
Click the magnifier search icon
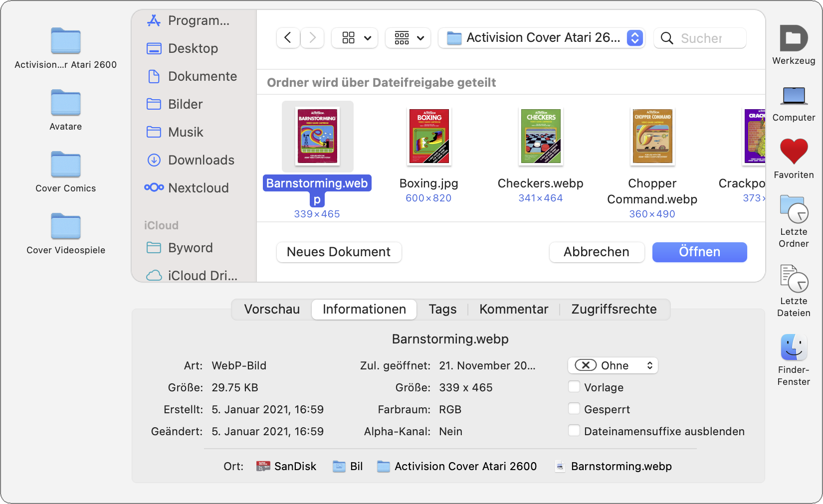pos(667,38)
